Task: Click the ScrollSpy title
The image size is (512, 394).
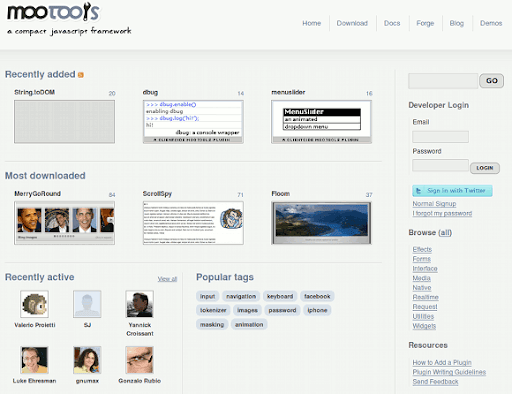Action: pyautogui.click(x=157, y=194)
